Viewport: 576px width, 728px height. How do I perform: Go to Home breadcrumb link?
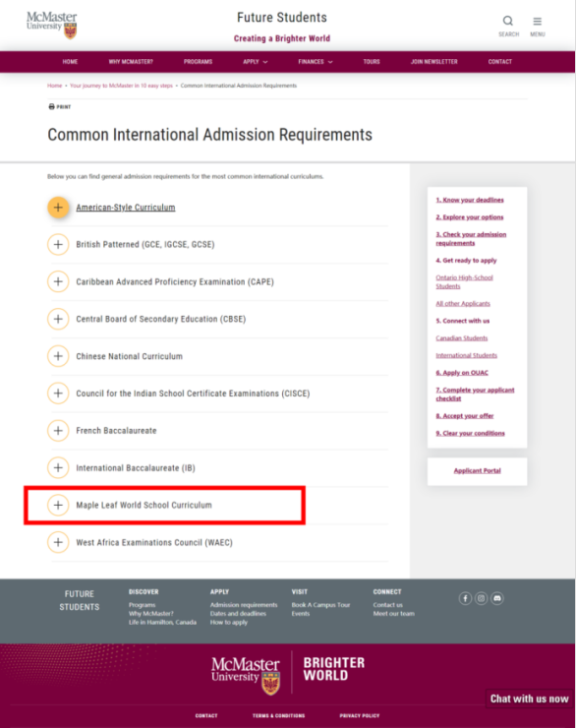click(54, 86)
